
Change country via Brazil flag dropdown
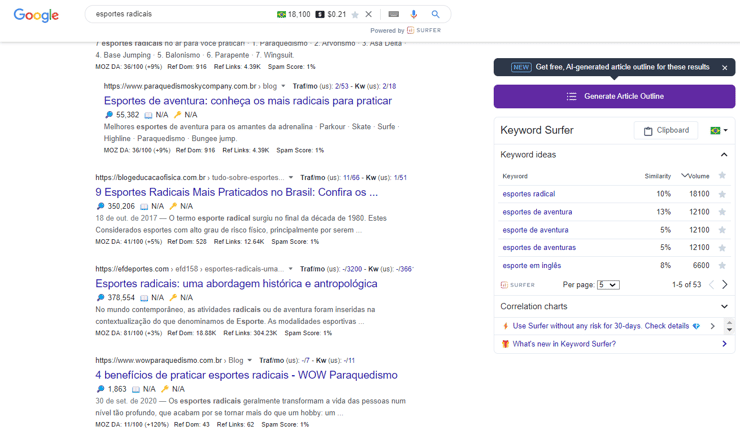pos(719,130)
